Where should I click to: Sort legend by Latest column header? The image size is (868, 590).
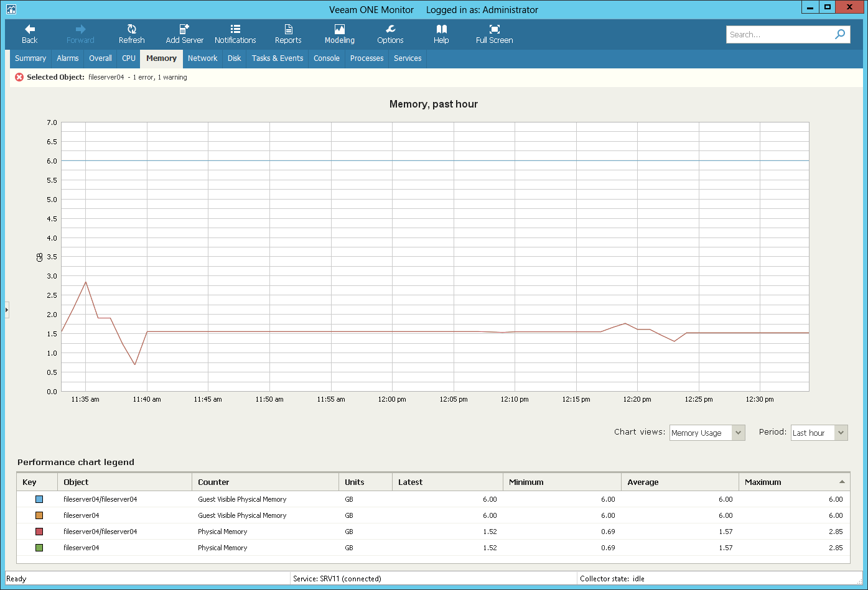click(448, 482)
